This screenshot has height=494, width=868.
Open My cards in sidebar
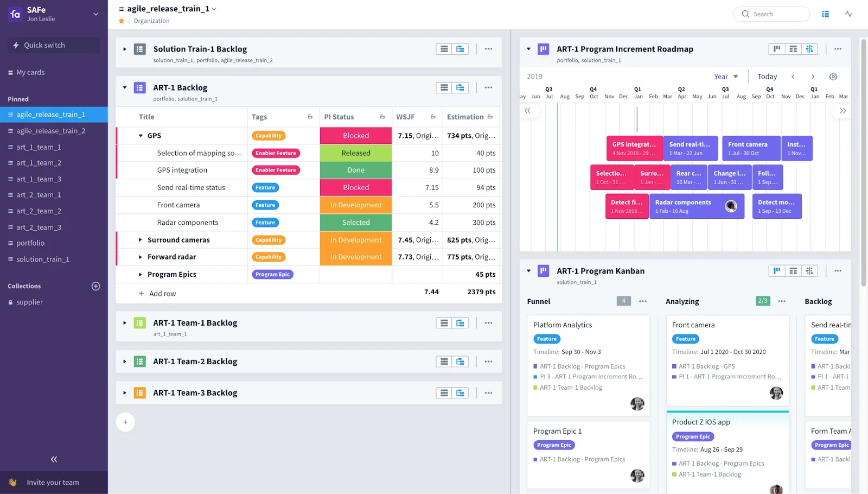coord(30,72)
